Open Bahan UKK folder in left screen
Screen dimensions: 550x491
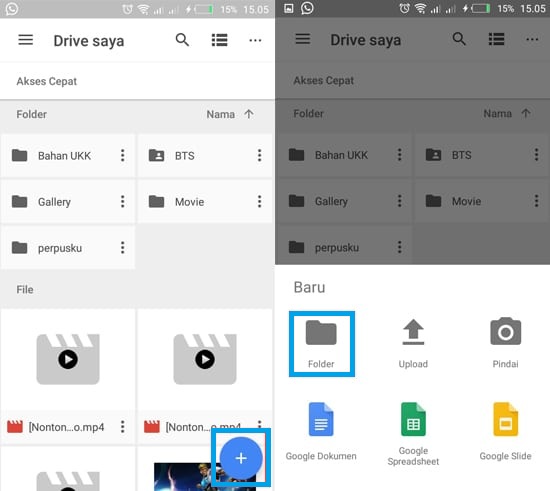(68, 155)
